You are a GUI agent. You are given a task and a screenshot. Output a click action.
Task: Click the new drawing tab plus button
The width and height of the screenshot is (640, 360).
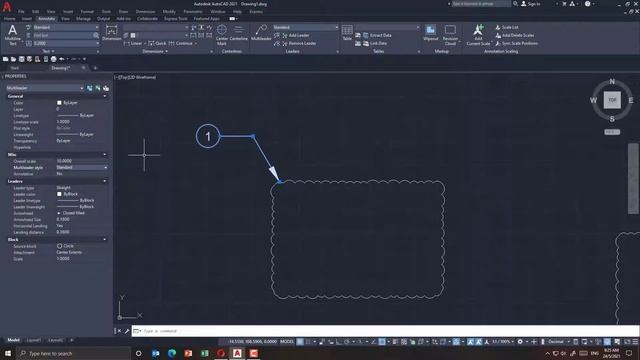tap(95, 68)
